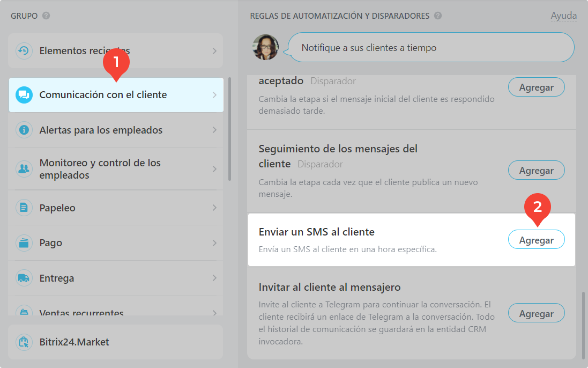The image size is (588, 368).
Task: Click the Comunicación con el cliente chat icon
Action: click(24, 95)
